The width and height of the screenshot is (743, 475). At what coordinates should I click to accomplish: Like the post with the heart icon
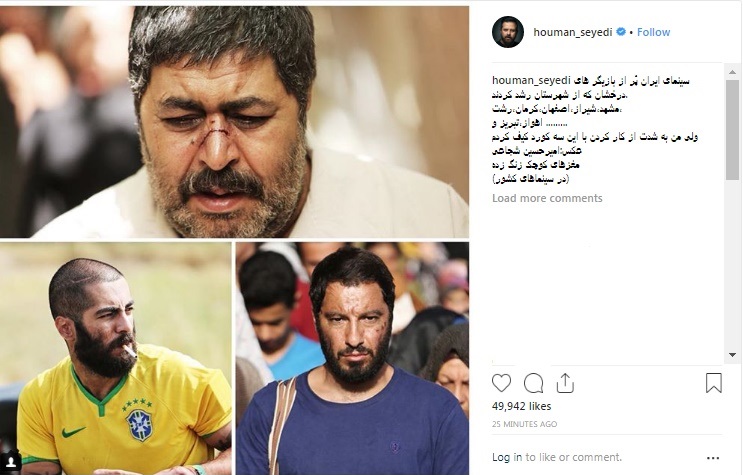[x=501, y=383]
